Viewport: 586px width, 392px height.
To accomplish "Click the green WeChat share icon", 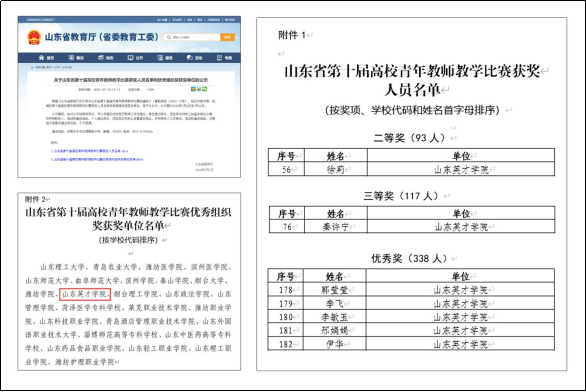I will (204, 89).
